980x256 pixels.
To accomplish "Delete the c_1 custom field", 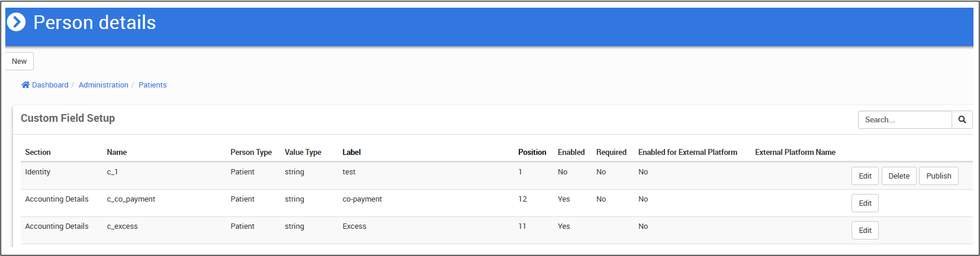I will 898,176.
